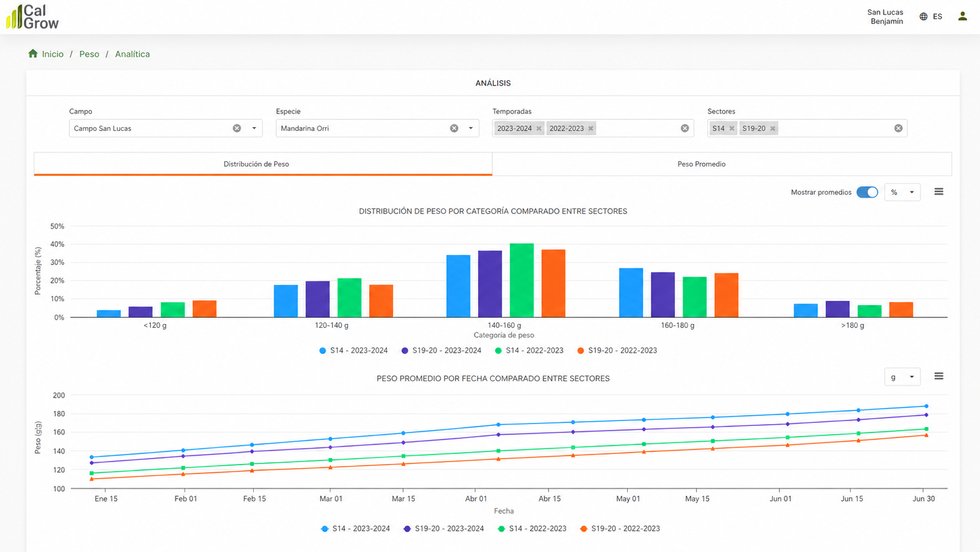This screenshot has height=552, width=980.
Task: Open the grams unit dropdown
Action: 902,377
